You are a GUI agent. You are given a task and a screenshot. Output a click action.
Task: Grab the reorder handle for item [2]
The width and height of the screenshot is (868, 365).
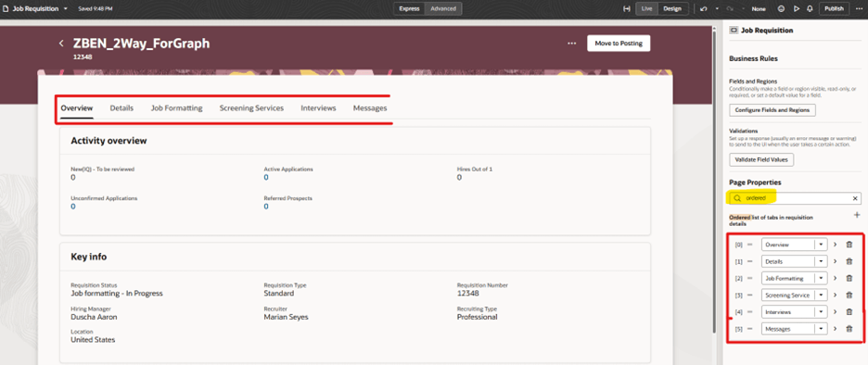[750, 278]
